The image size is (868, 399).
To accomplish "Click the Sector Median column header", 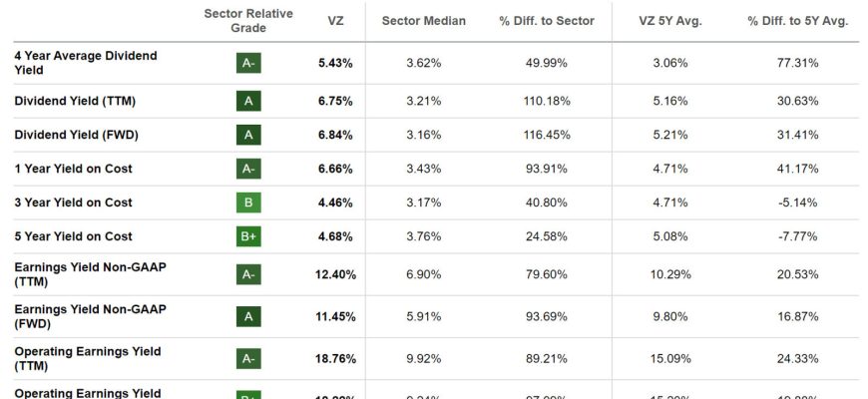I will (423, 21).
